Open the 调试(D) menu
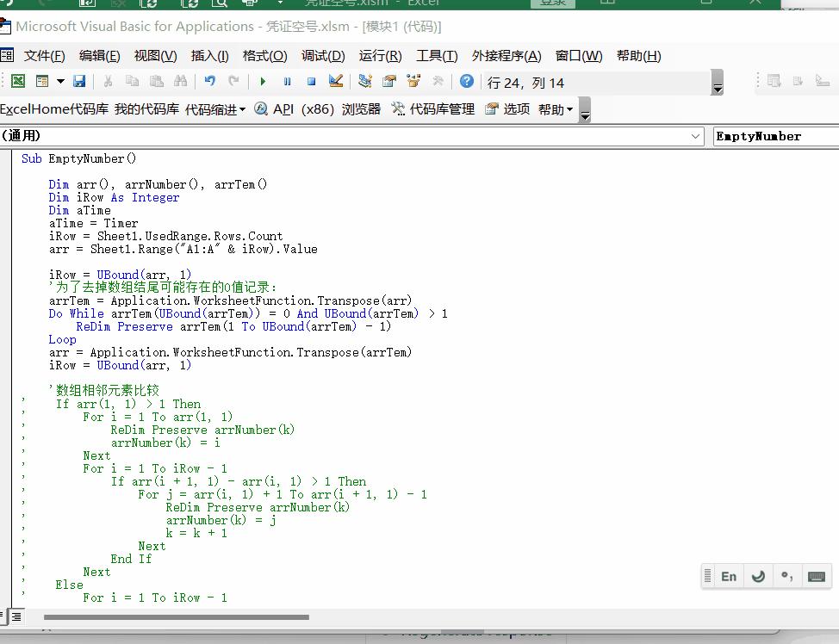The image size is (839, 644). click(x=323, y=56)
